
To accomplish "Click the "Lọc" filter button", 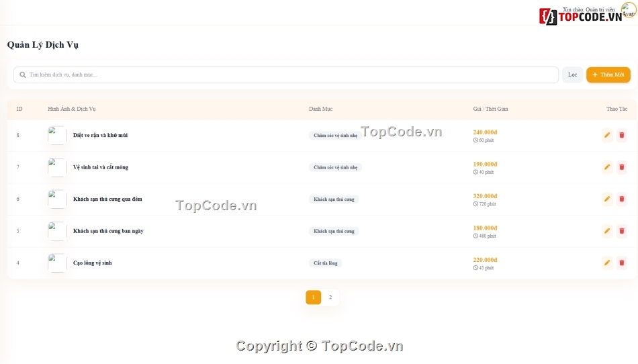I will (x=572, y=75).
